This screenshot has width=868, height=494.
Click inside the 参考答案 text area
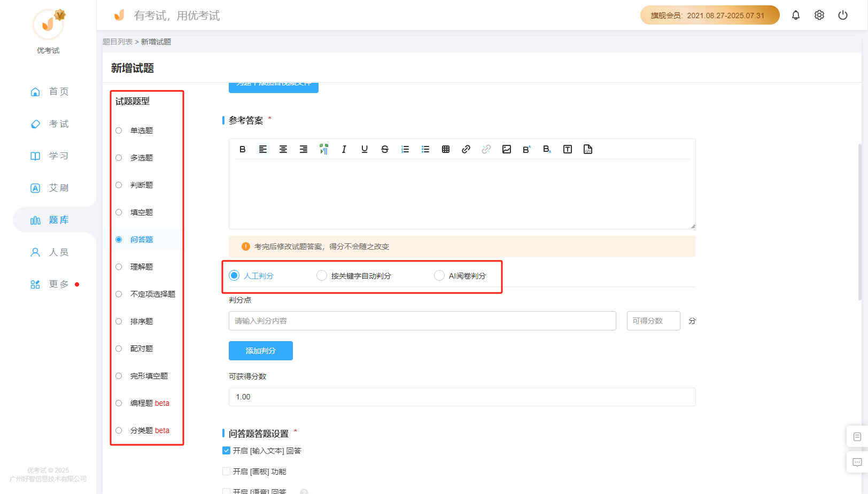(x=462, y=194)
